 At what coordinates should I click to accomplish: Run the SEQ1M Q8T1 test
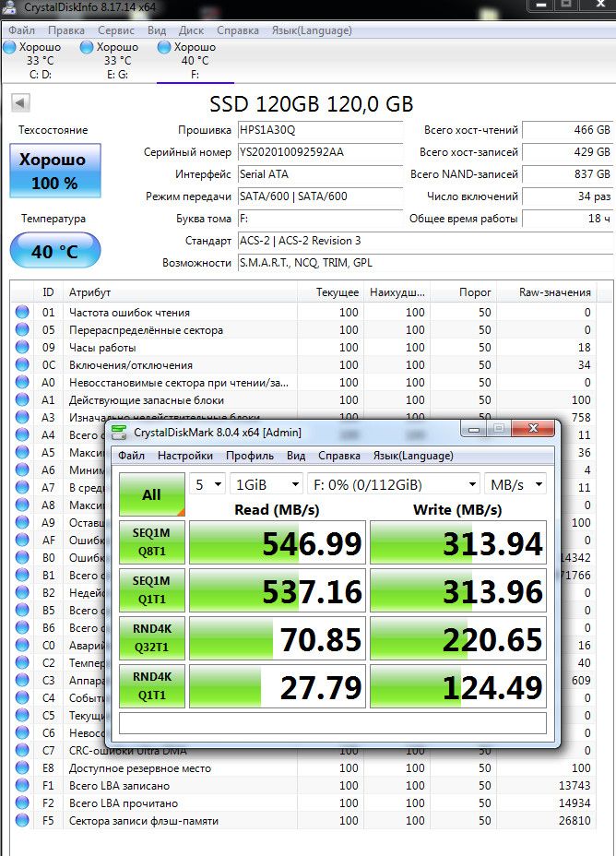pos(151,542)
